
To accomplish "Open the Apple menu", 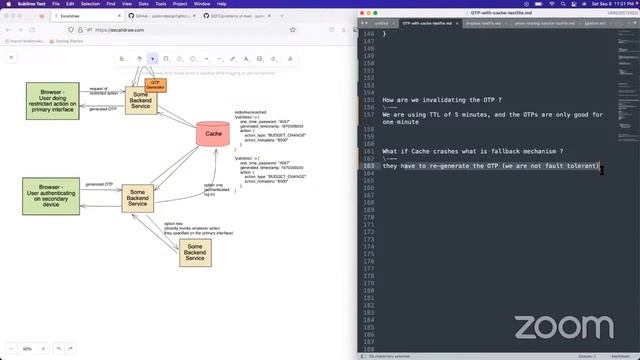I will 8,4.
